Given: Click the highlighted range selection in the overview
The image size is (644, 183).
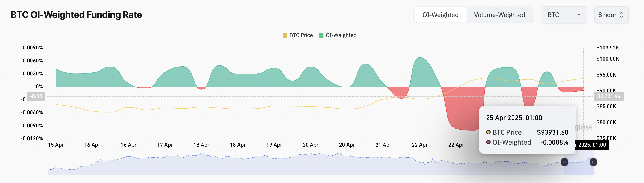Looking at the screenshot, I should [579, 167].
